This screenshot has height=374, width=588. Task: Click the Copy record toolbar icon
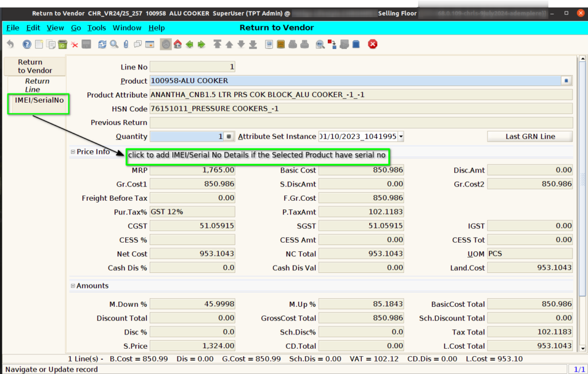coord(51,44)
